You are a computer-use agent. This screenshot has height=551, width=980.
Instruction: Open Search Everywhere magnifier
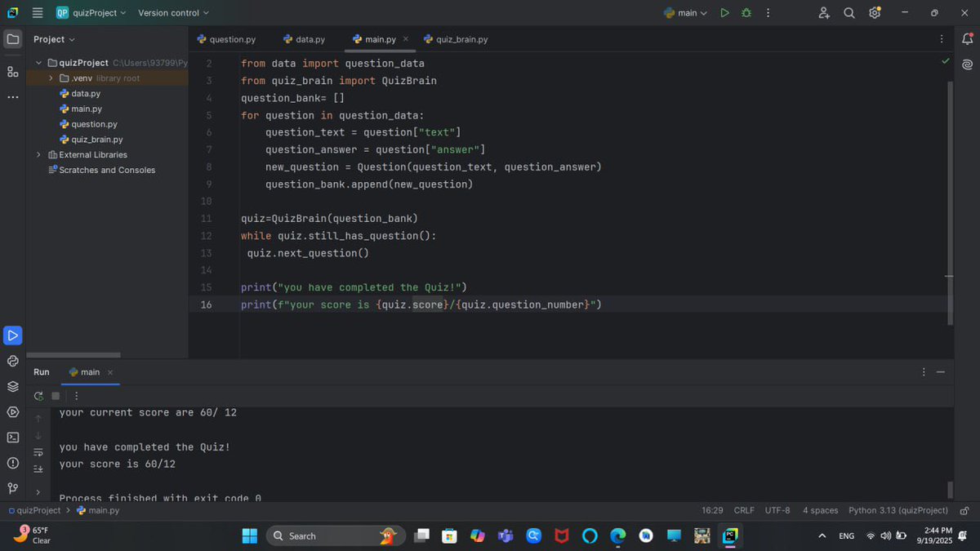point(849,13)
